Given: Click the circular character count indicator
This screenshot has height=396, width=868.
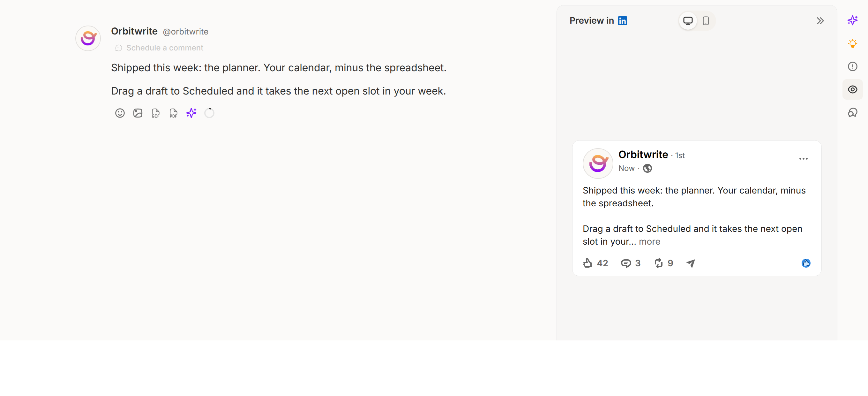Looking at the screenshot, I should tap(209, 113).
